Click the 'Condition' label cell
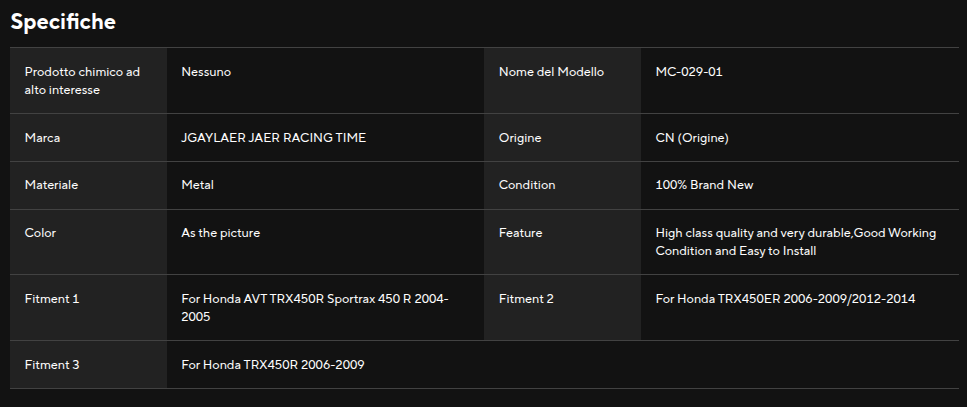The height and width of the screenshot is (407, 967). tap(527, 185)
